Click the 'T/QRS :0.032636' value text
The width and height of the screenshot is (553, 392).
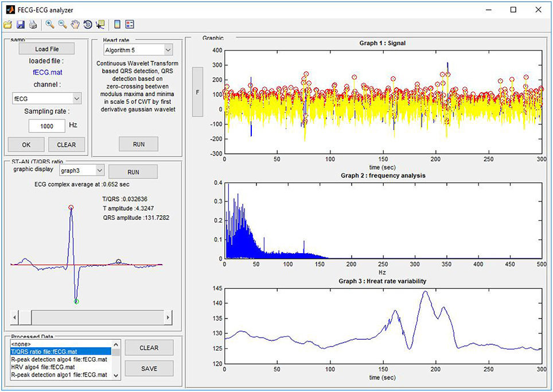pos(124,199)
